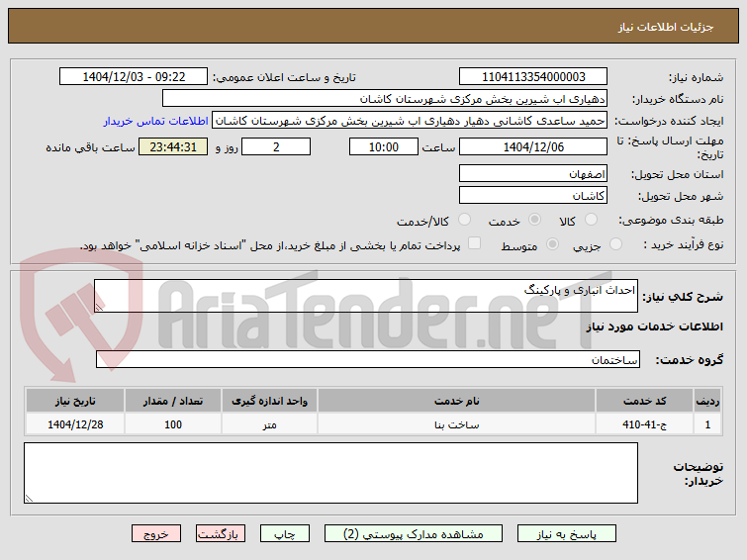Click the deadline time field 10:00
The width and height of the screenshot is (747, 560).
(384, 146)
